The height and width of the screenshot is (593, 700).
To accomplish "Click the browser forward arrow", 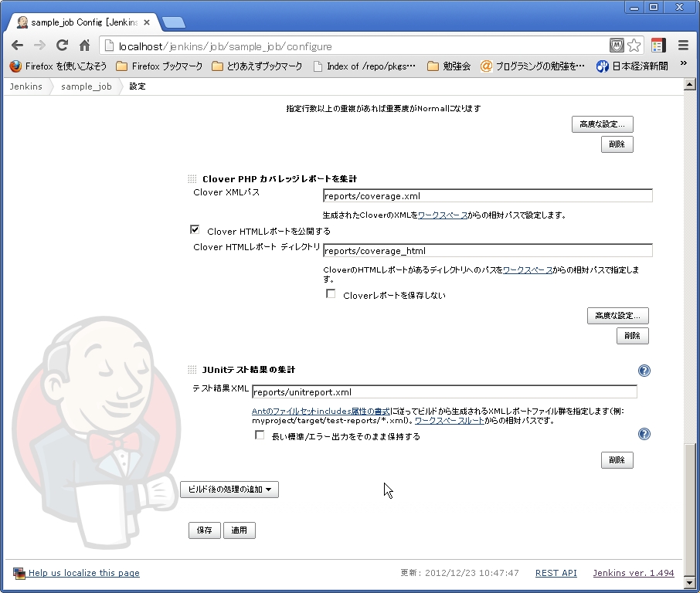I will [39, 46].
